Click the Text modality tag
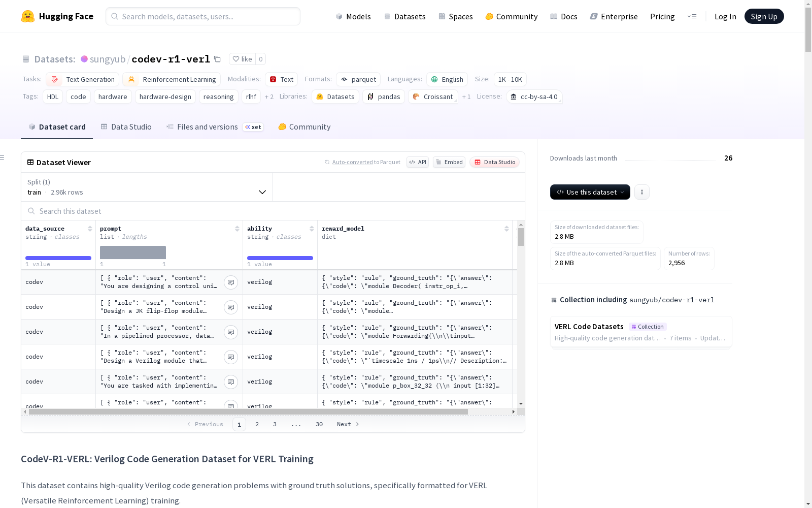 [x=281, y=79]
